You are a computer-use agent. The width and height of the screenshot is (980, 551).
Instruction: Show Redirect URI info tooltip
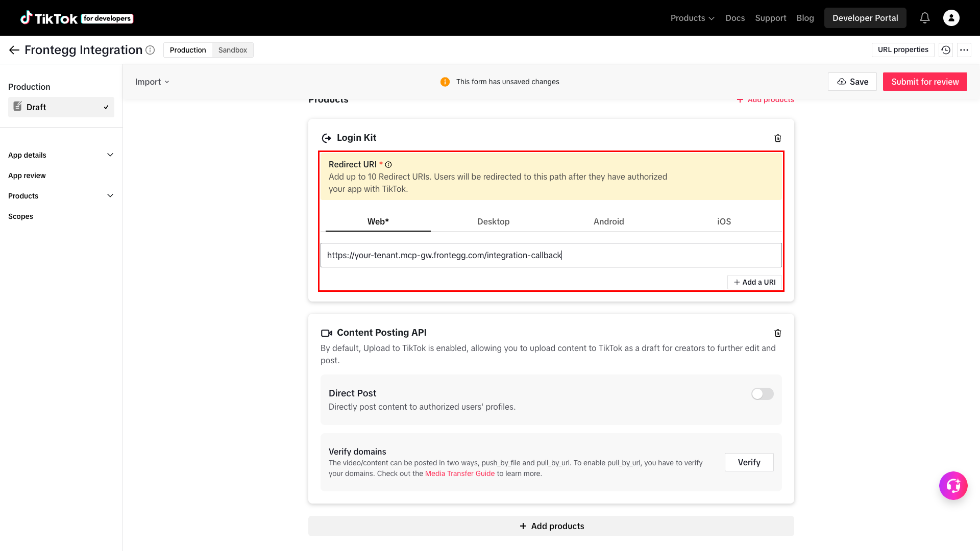coord(388,165)
